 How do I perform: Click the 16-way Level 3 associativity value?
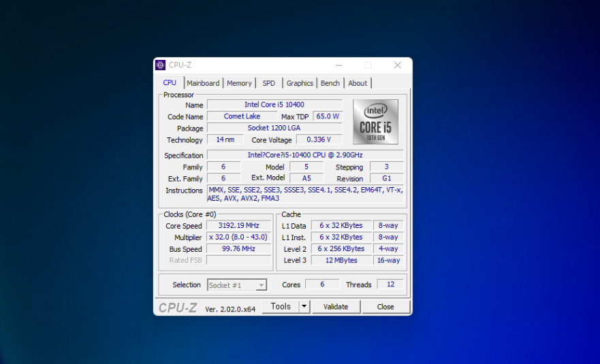pos(388,260)
